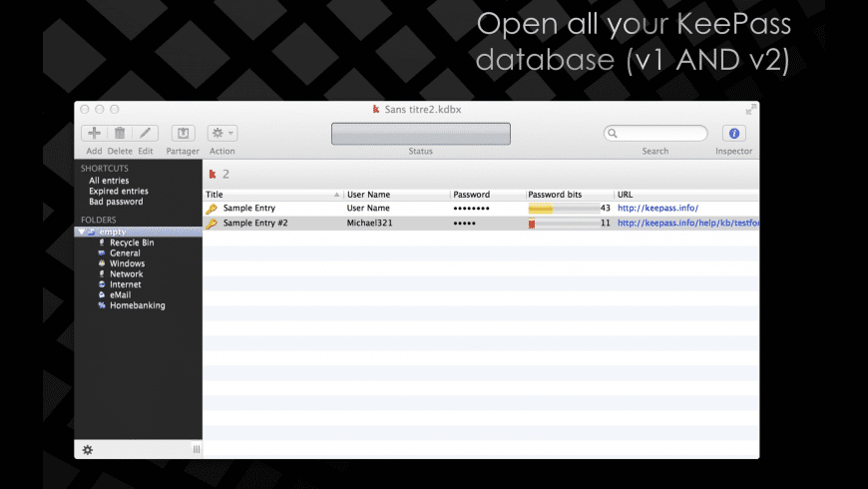Click the search magnifier icon
Screen dimensions: 868x489
click(613, 133)
